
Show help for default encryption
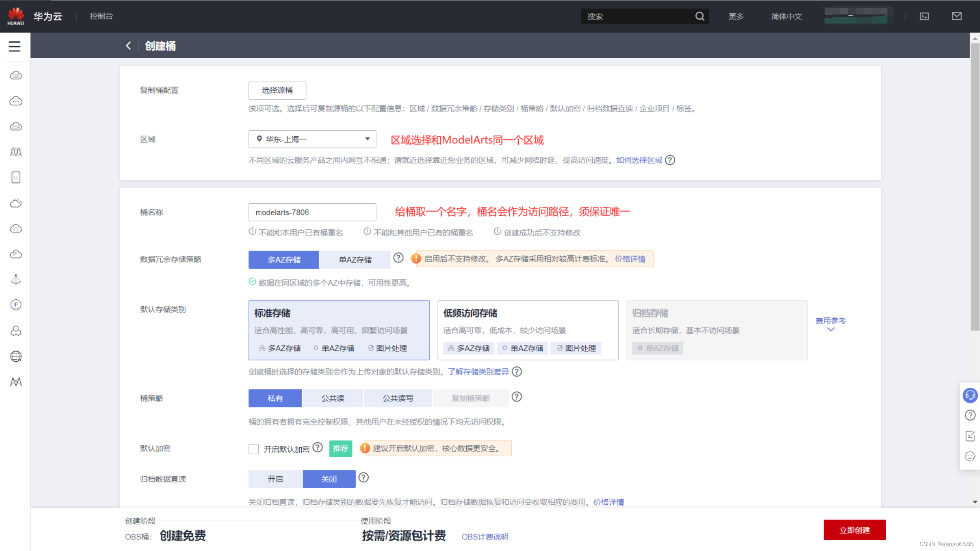[x=317, y=448]
